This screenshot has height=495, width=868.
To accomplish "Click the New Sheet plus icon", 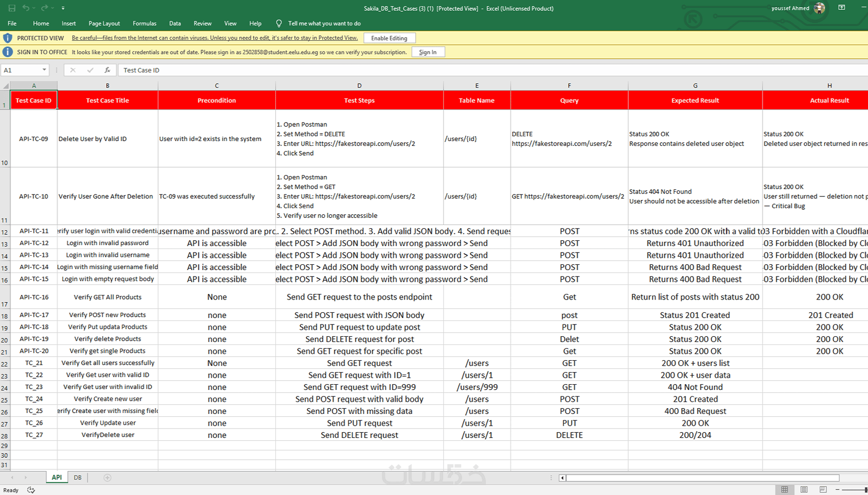I will 107,478.
